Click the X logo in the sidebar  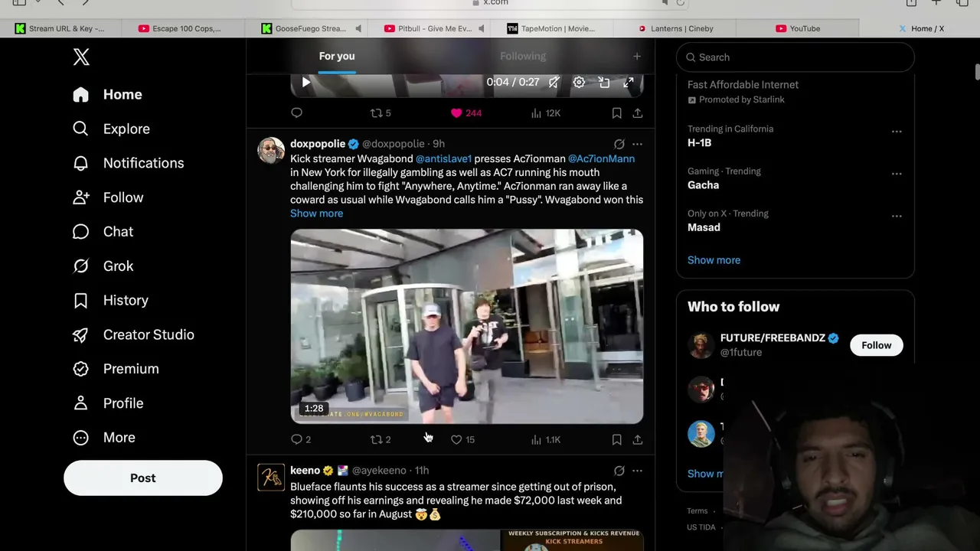pos(81,57)
